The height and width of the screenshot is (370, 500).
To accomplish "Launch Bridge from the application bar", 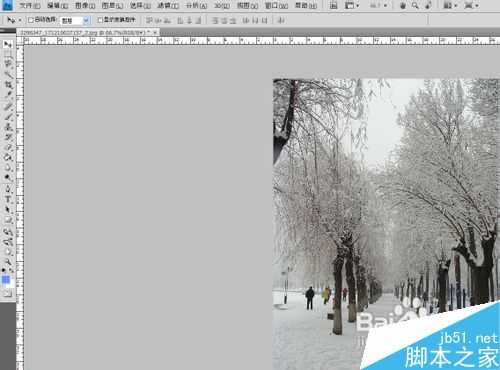I will [333, 5].
